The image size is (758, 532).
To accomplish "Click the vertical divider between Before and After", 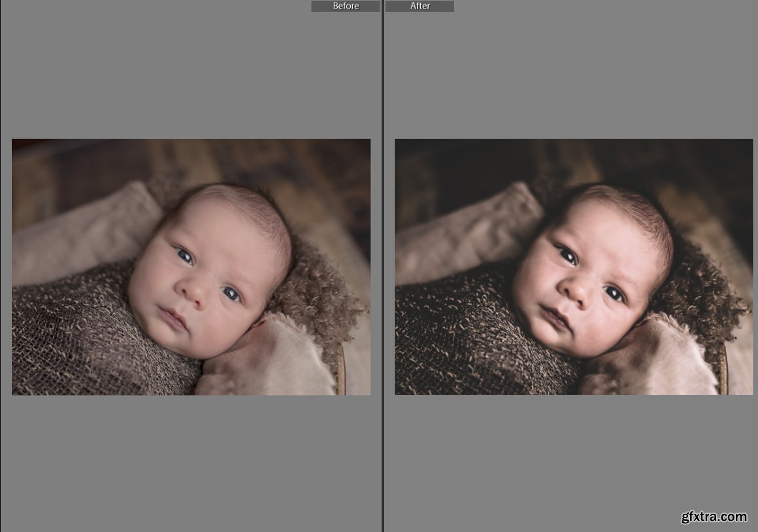I will (382, 261).
